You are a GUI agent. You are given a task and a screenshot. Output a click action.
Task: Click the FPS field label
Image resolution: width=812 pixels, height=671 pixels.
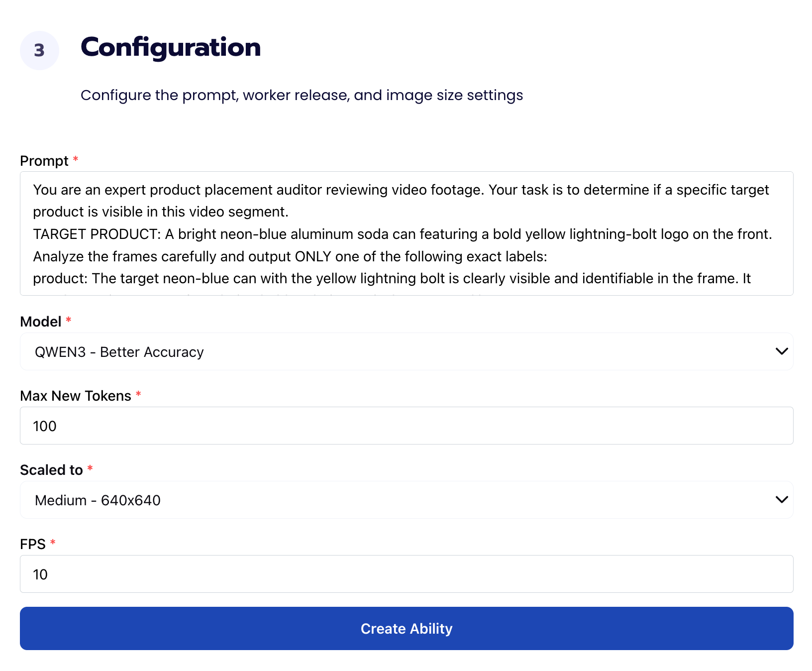33,544
